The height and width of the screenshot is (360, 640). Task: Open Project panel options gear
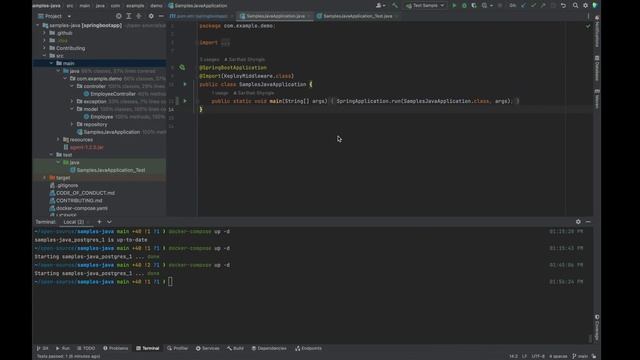click(x=151, y=16)
